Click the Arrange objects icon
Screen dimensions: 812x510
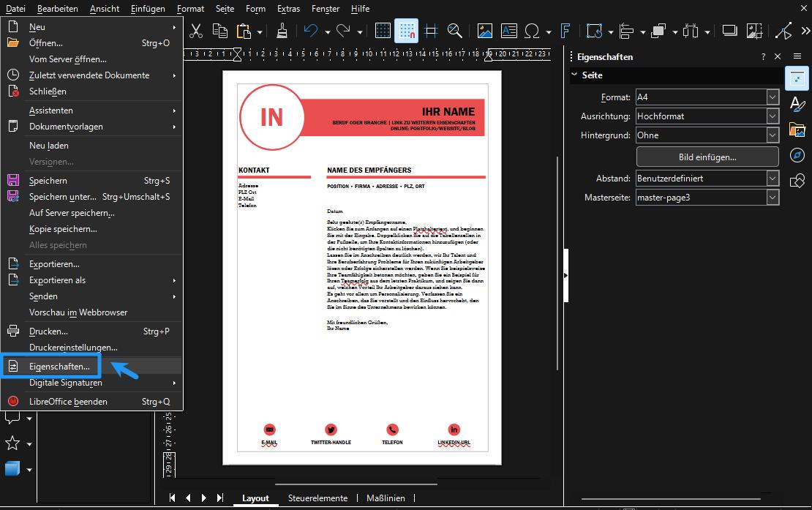pos(658,31)
